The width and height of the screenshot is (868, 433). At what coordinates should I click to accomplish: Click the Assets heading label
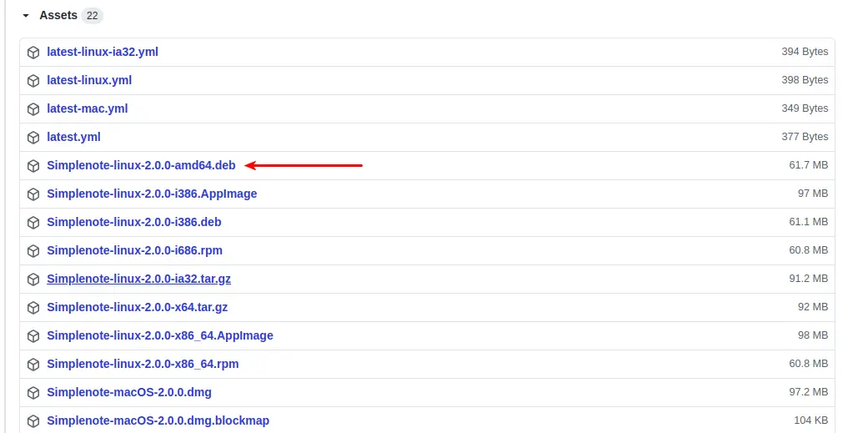58,15
